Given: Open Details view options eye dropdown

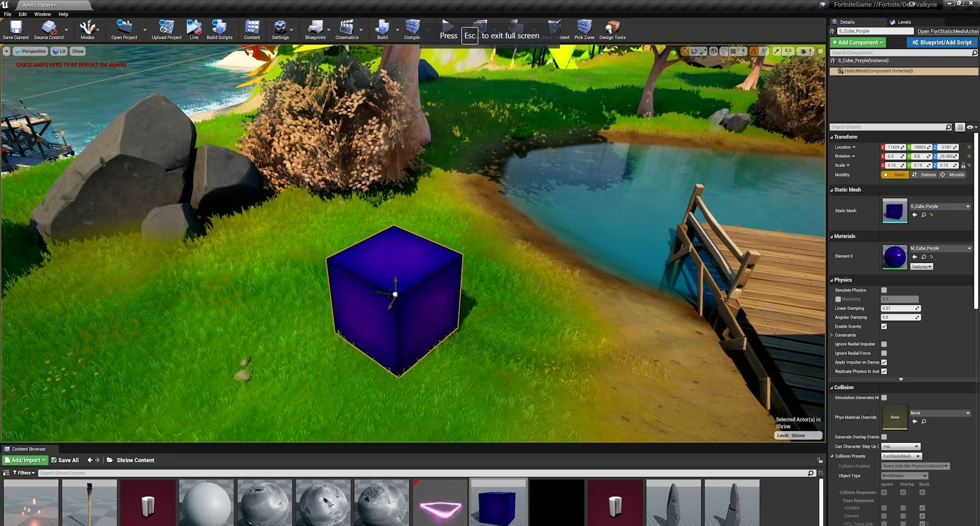Looking at the screenshot, I should (972, 127).
